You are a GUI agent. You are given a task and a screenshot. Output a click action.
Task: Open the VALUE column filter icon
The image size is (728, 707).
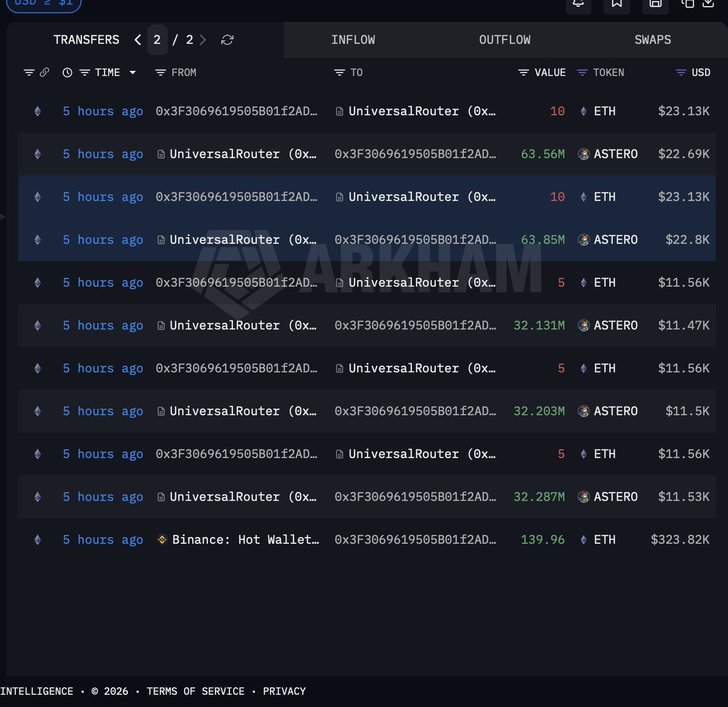[524, 73]
